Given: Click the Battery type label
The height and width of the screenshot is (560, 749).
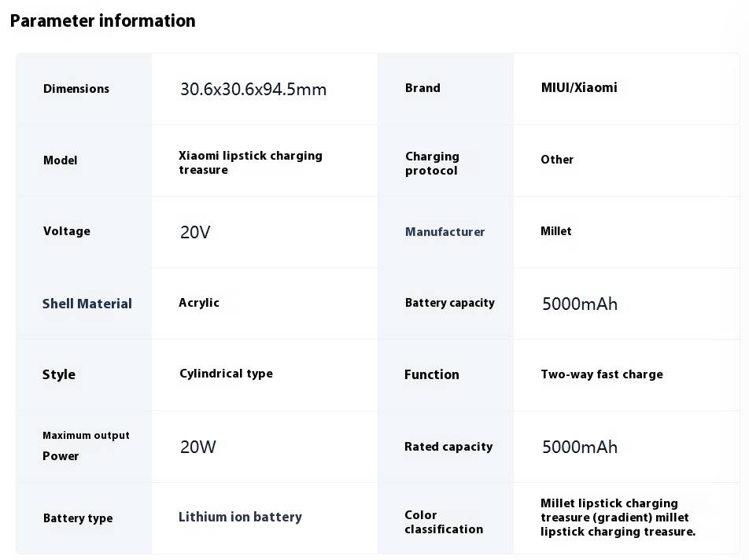Looking at the screenshot, I should click(78, 518).
